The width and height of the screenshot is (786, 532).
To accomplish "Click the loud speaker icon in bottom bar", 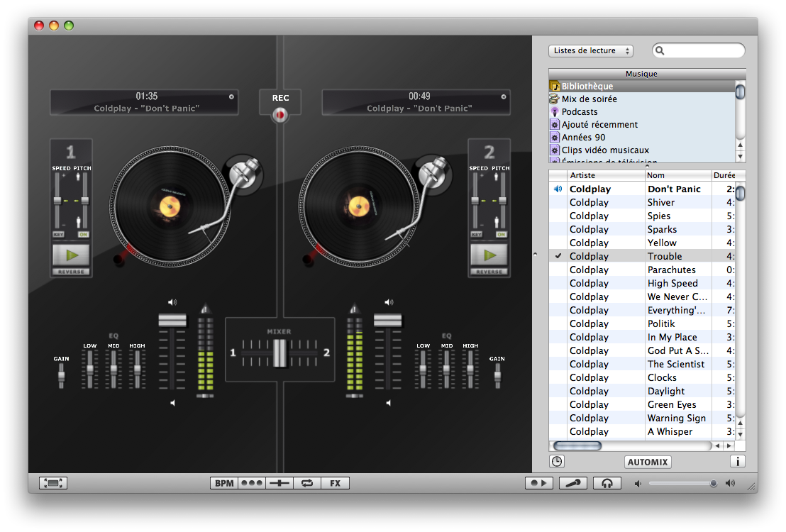I will tap(731, 483).
